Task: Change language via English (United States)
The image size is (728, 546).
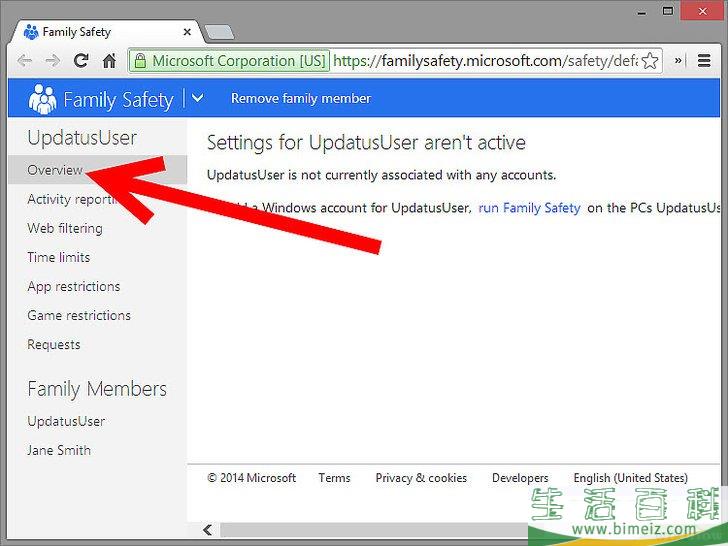Action: (x=630, y=478)
